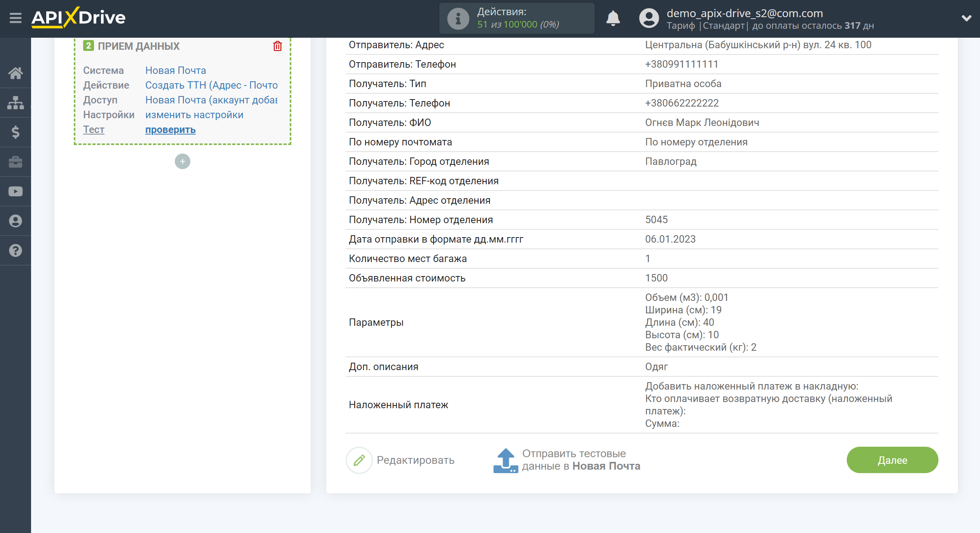Select the value Приватна особа

[x=683, y=84]
